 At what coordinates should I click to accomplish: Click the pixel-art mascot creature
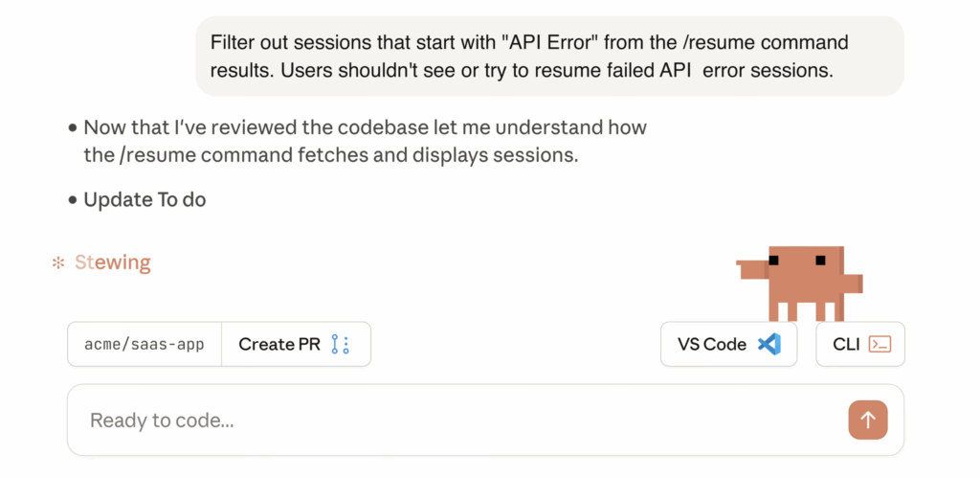point(799,281)
